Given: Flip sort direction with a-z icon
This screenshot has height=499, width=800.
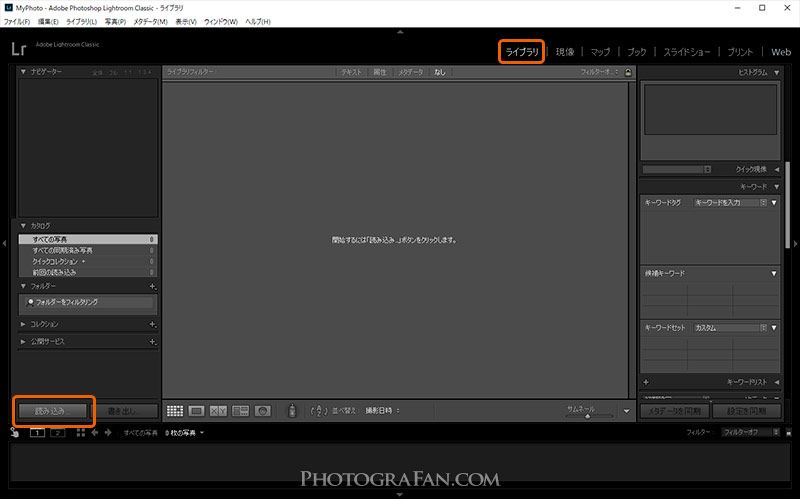Looking at the screenshot, I should click(318, 411).
